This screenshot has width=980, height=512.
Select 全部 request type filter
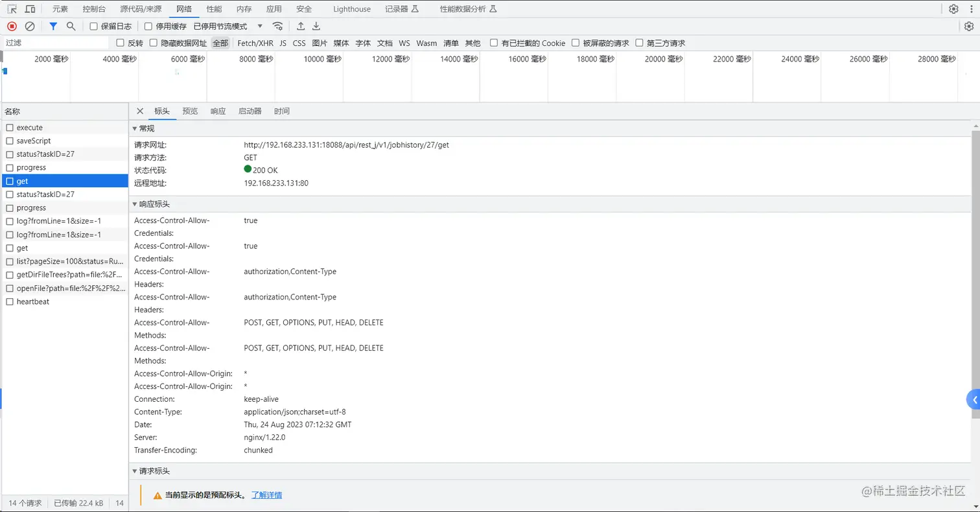point(220,43)
